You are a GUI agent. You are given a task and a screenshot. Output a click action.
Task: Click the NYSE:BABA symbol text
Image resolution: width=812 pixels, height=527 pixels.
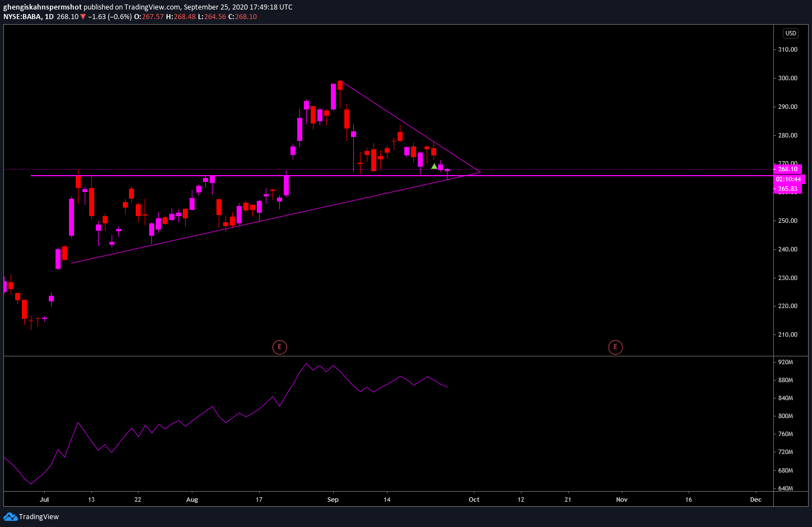click(x=22, y=17)
